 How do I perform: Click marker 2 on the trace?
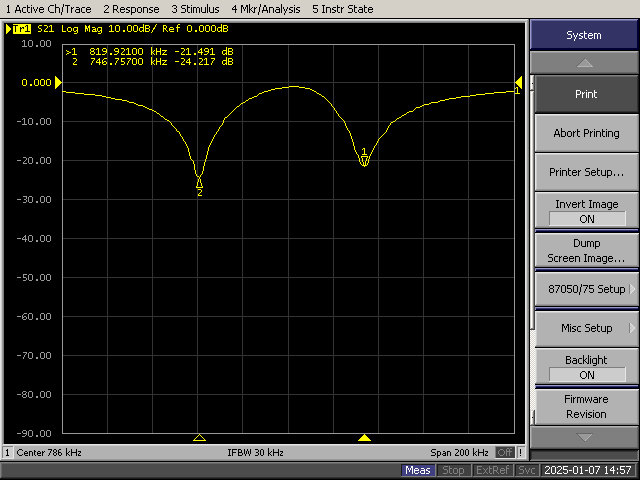[x=199, y=186]
